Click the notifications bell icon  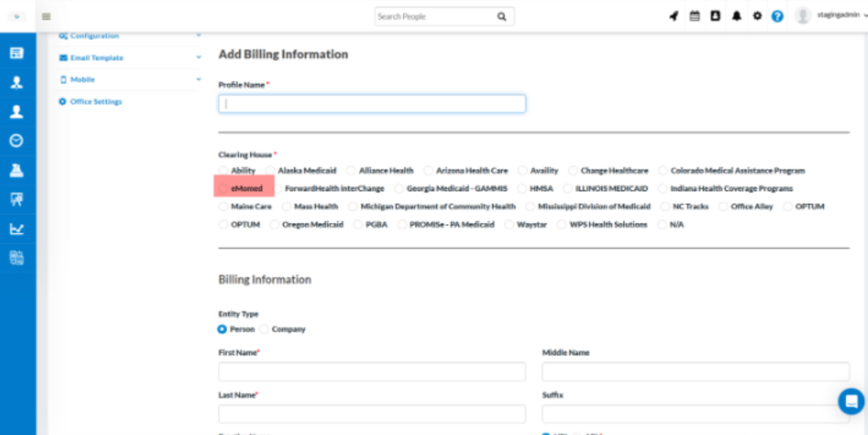737,16
